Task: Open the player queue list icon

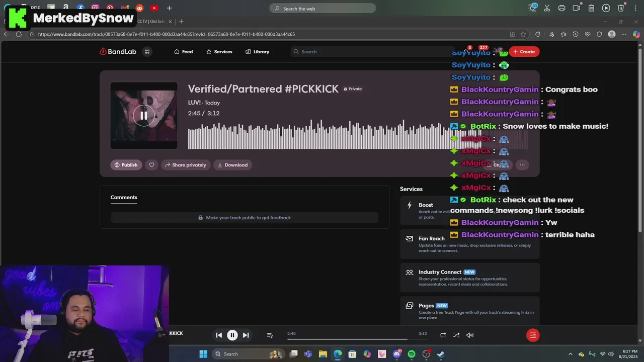Action: coord(270,335)
